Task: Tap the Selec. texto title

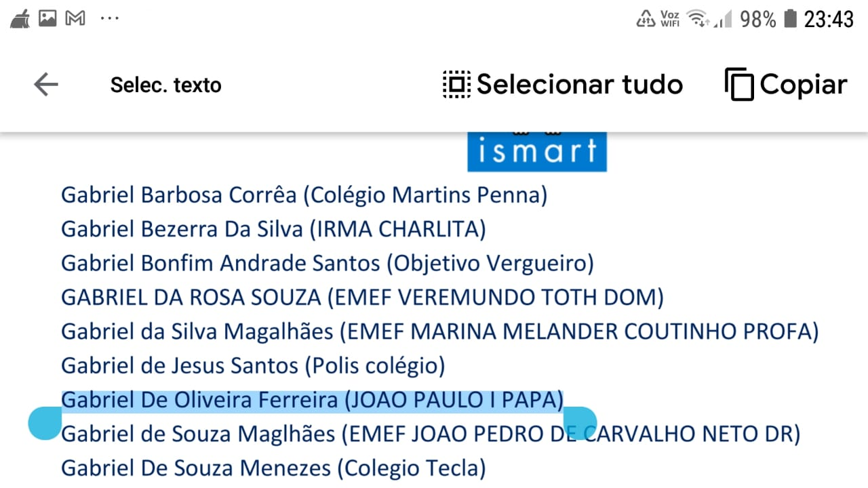Action: pos(166,85)
